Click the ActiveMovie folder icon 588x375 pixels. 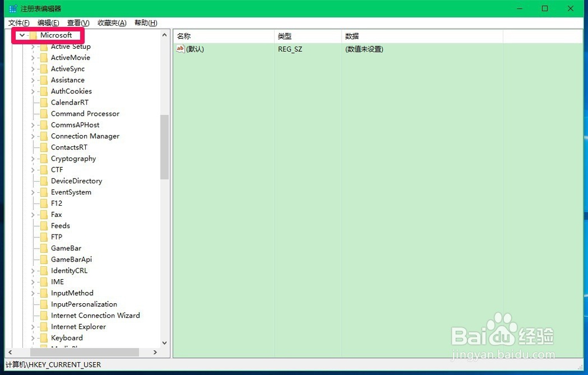[x=44, y=58]
